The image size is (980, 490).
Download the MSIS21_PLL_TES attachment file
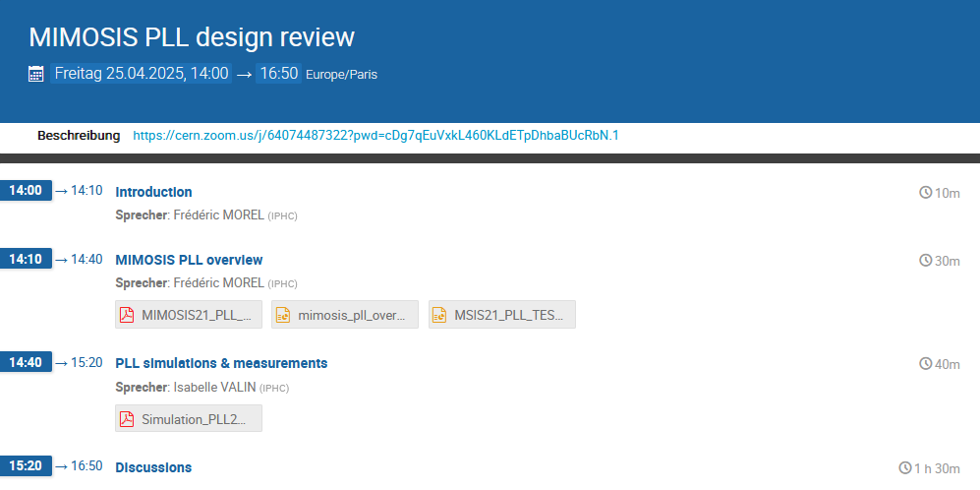point(509,315)
